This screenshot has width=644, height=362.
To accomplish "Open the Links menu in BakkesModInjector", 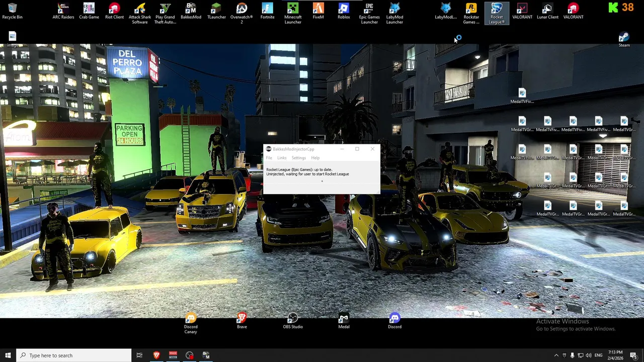I will tap(282, 158).
